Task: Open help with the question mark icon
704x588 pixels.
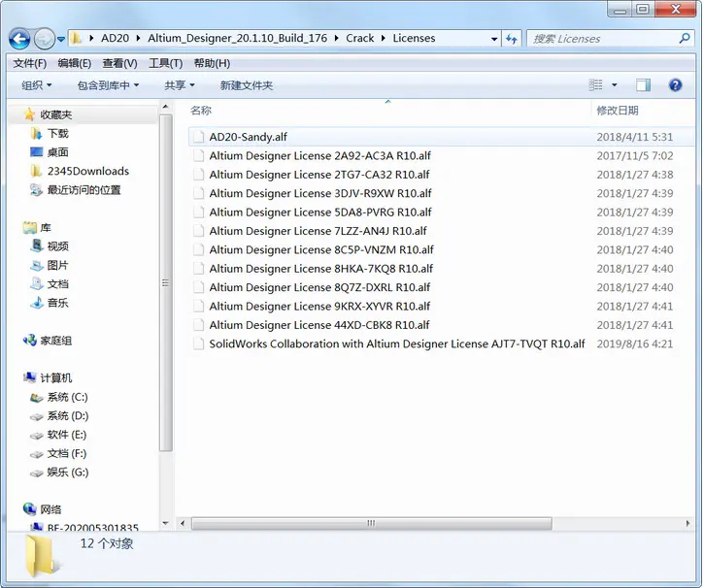Action: point(675,84)
